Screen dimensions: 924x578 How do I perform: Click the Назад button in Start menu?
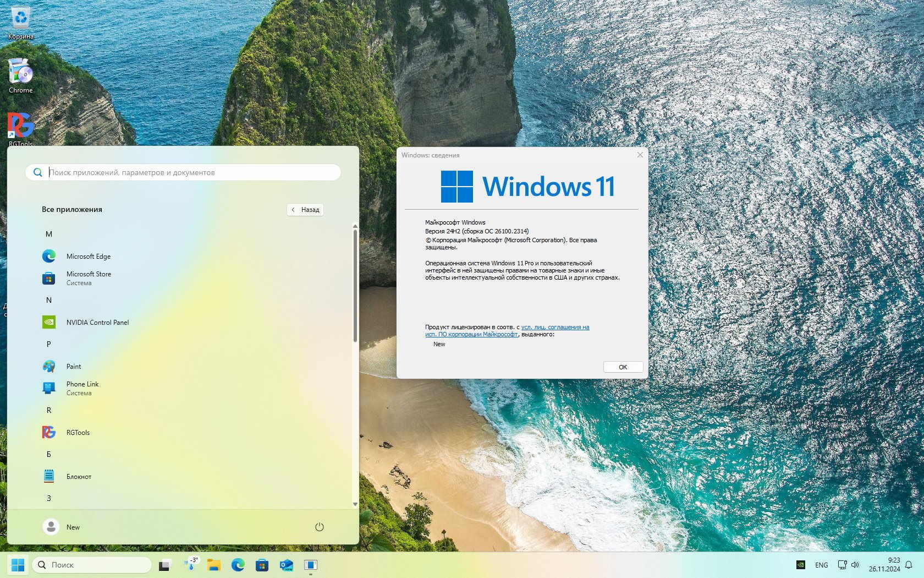click(x=305, y=210)
